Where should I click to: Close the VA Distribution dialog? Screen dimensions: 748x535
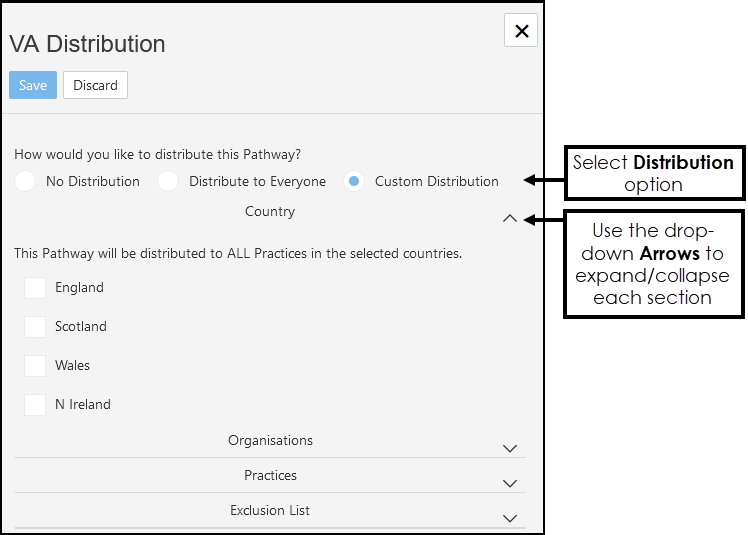pyautogui.click(x=521, y=31)
